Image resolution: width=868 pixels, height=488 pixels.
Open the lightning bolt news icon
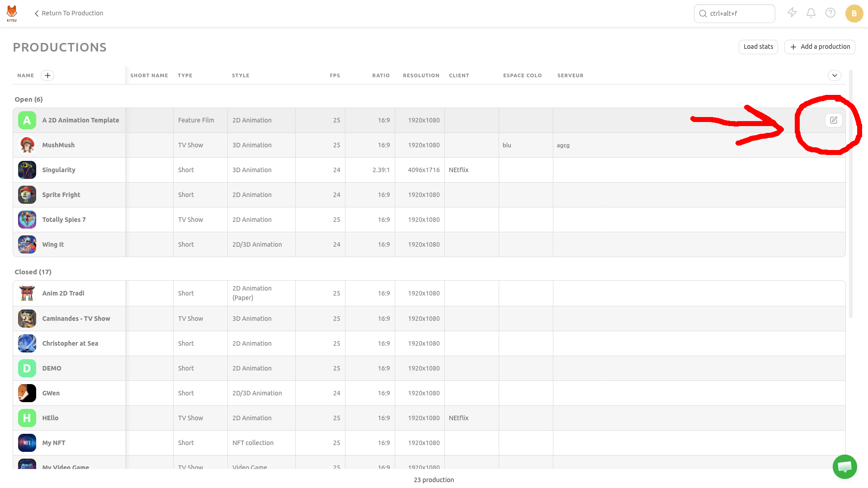pos(792,13)
